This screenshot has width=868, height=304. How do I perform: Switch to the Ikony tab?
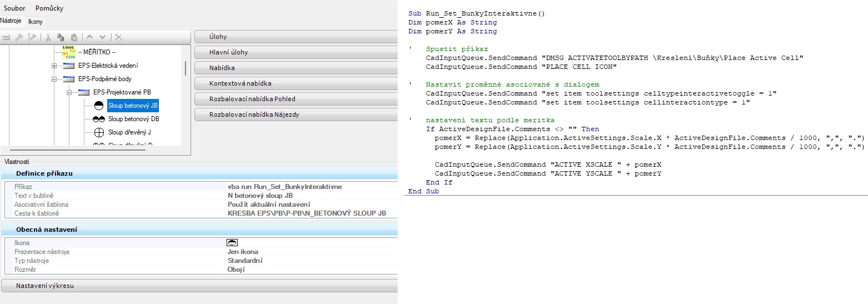(36, 21)
